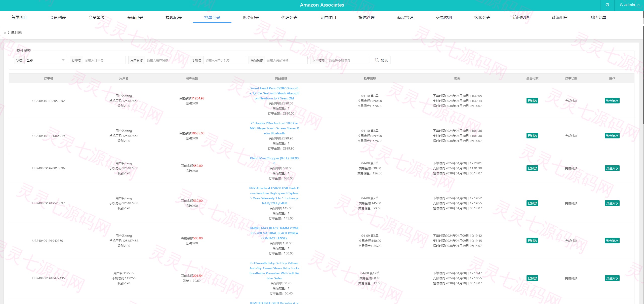
Task: Open the 7" Double 2Din Android product link
Action: (x=274, y=128)
